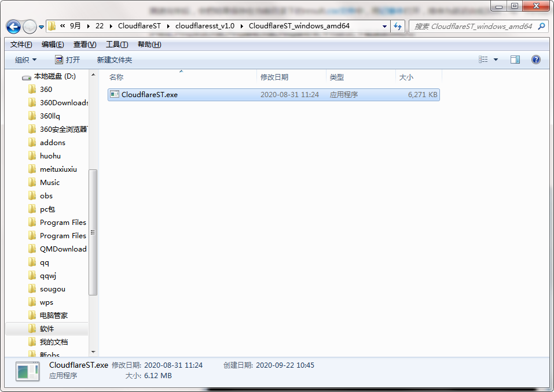Image resolution: width=554 pixels, height=392 pixels.
Task: Open the qq folder in tree
Action: pyautogui.click(x=39, y=262)
